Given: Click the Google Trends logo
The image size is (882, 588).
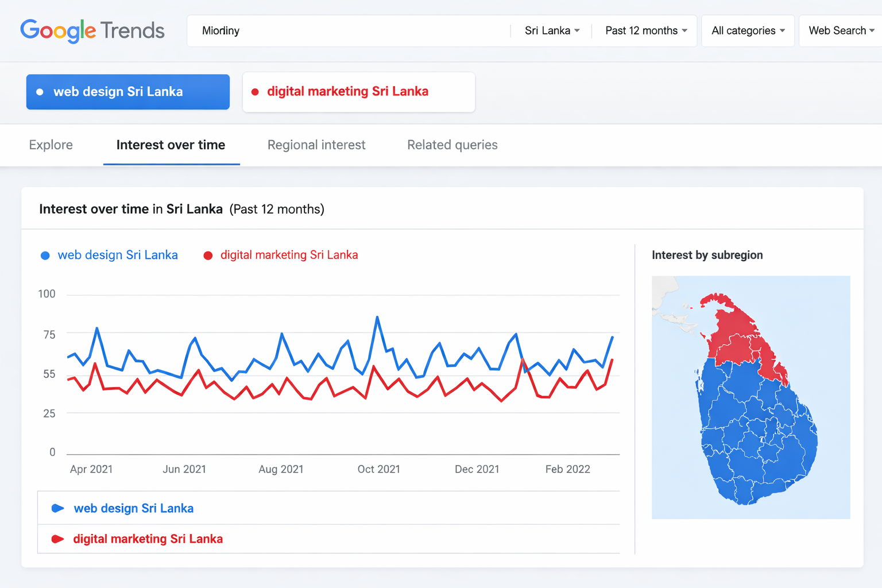Looking at the screenshot, I should (92, 30).
